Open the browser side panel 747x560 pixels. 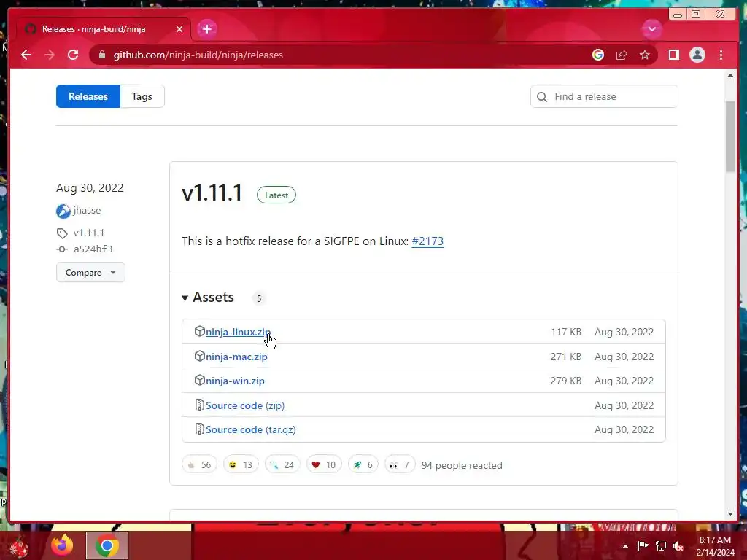pyautogui.click(x=673, y=55)
